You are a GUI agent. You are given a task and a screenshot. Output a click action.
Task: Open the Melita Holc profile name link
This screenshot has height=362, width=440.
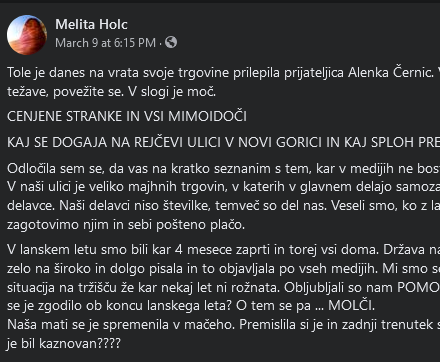[x=91, y=24]
